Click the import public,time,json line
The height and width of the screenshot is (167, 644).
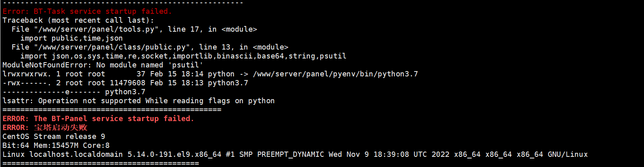(72, 38)
